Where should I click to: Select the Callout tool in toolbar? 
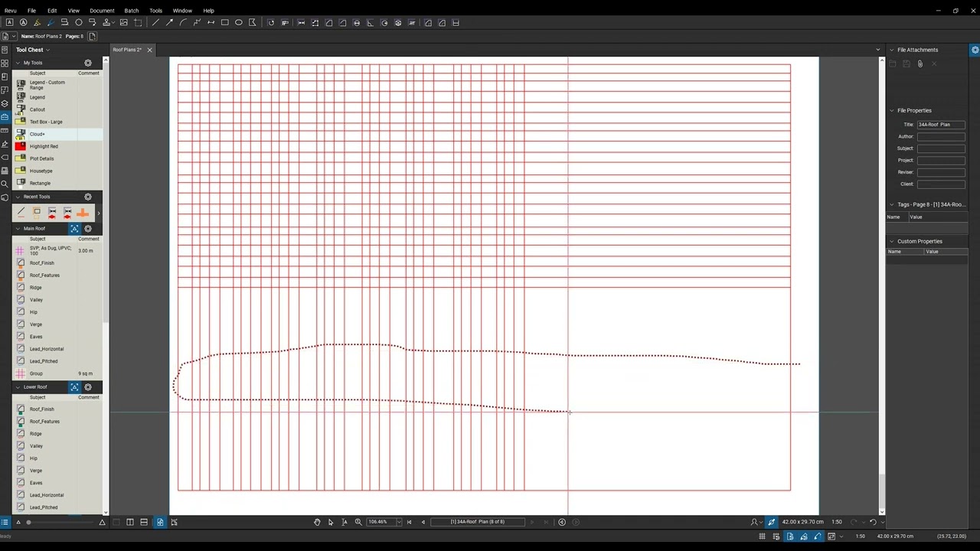click(64, 23)
